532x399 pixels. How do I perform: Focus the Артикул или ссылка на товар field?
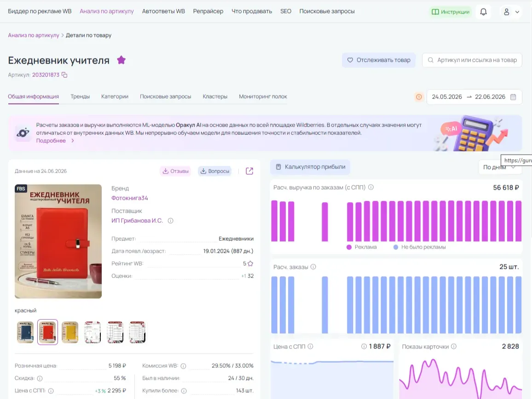point(472,60)
